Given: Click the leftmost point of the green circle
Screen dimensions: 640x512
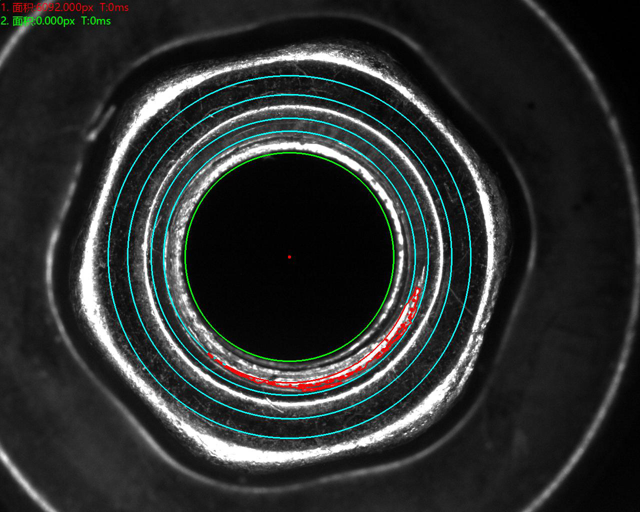Looking at the screenshot, I should 185,257.
